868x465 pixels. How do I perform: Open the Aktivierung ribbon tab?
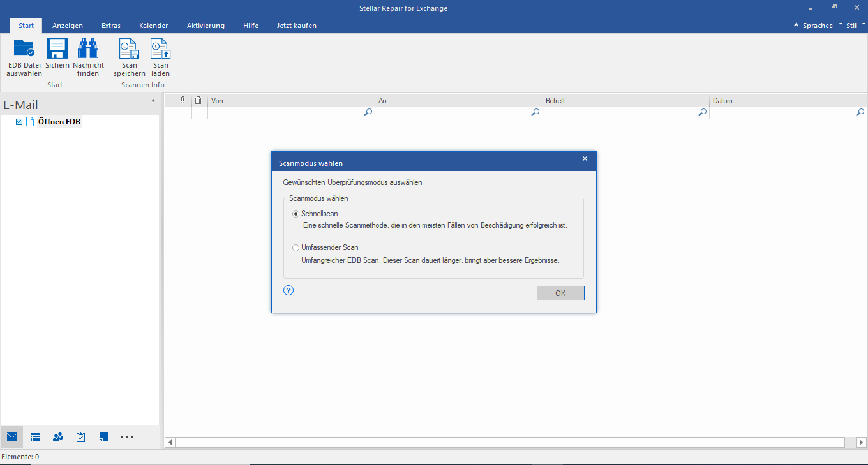coord(206,26)
